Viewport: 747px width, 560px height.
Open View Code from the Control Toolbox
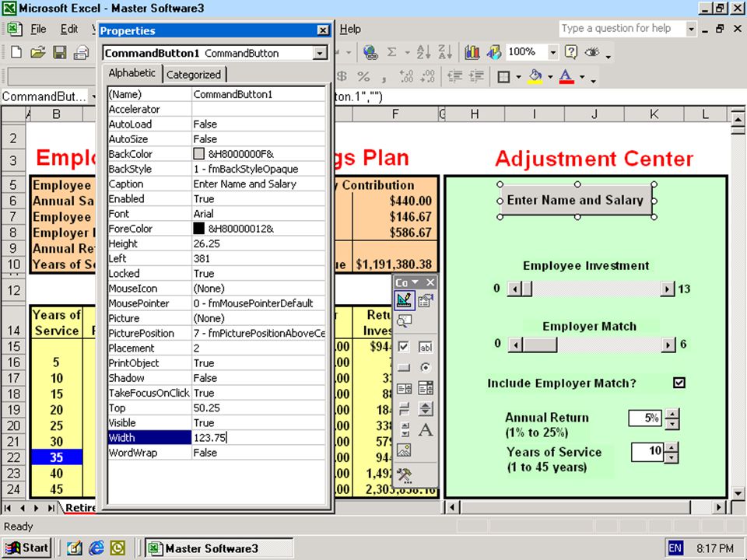tap(404, 321)
